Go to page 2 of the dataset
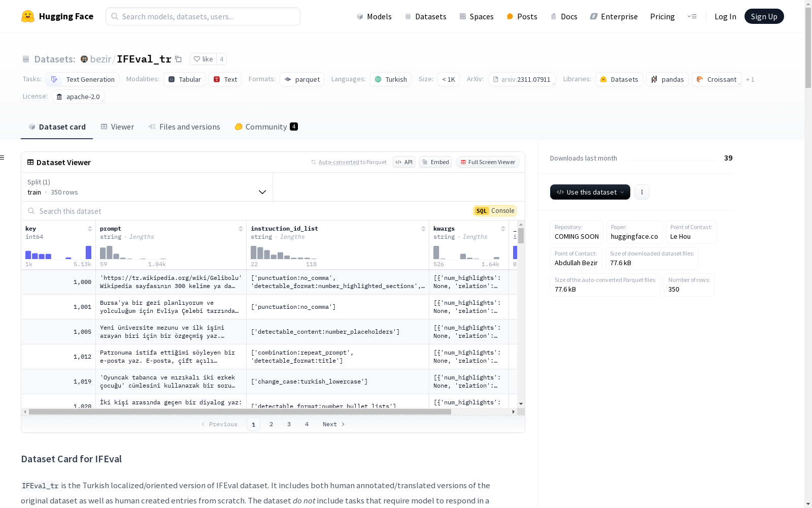 point(271,424)
